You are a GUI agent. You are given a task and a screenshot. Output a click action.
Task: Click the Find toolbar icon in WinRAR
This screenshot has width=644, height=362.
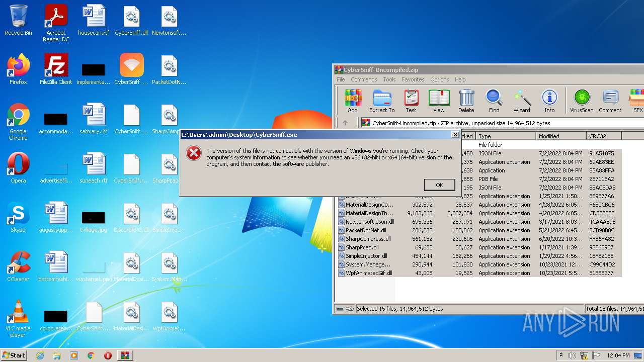(494, 101)
